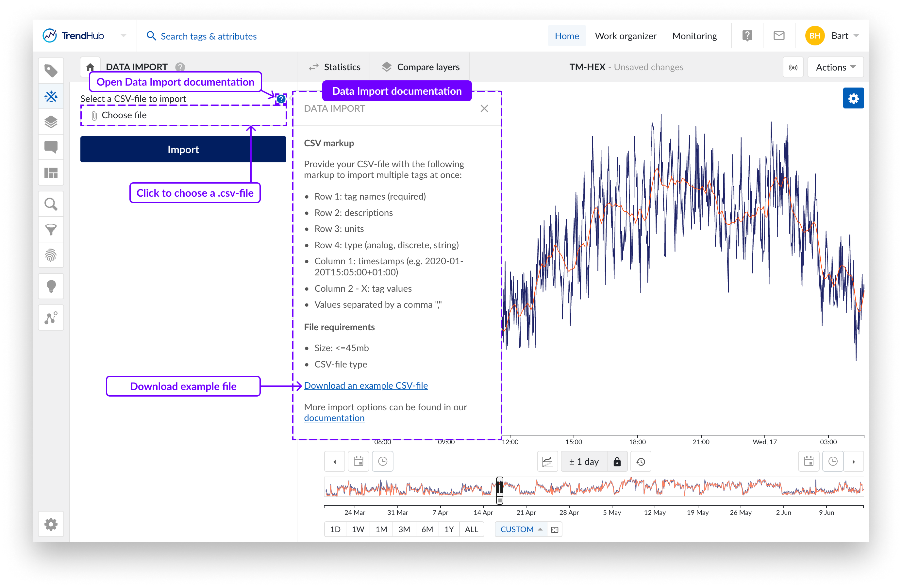Toggle the time span lock
This screenshot has width=902, height=588.
click(x=617, y=462)
